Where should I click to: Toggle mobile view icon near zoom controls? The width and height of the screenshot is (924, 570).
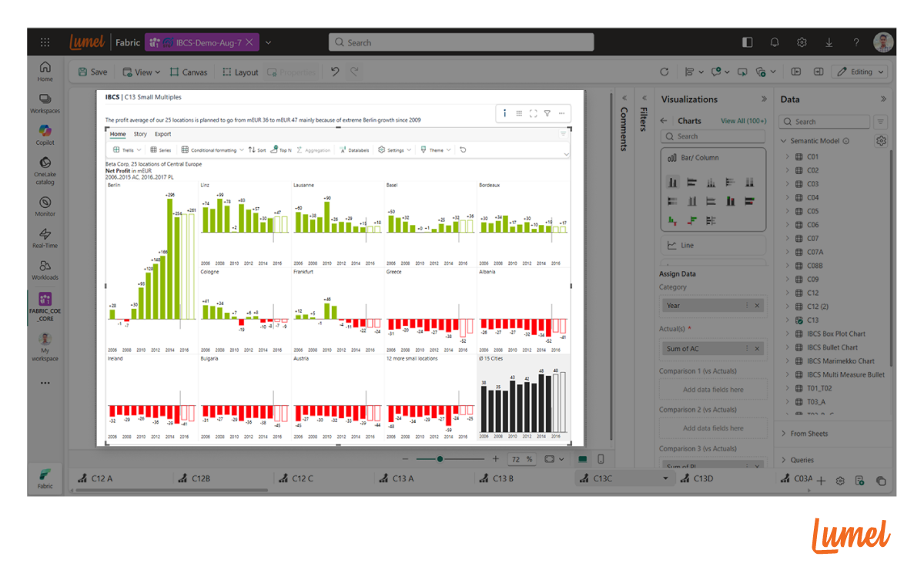tap(601, 459)
